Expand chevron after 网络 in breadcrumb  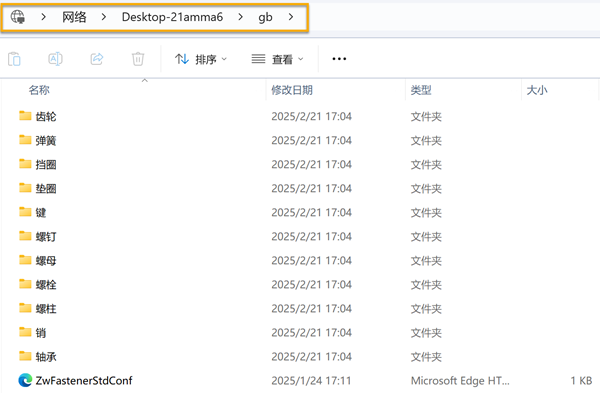point(103,17)
